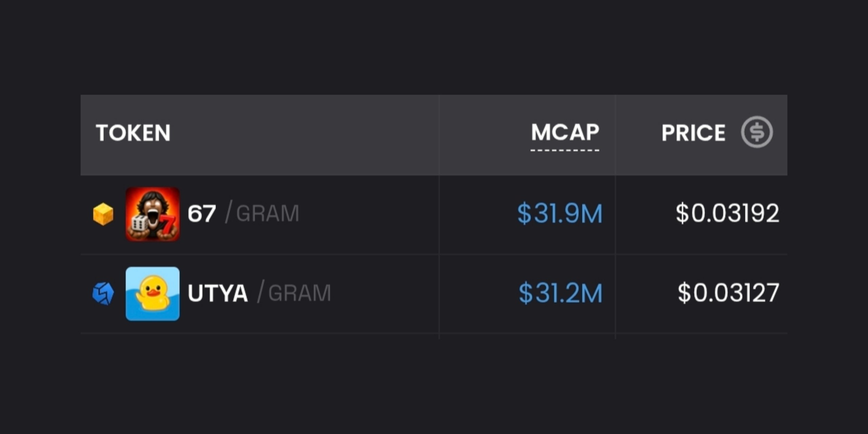Click the dashed underline beneath MCAP
Screen dimensions: 868x434
[x=565, y=150]
